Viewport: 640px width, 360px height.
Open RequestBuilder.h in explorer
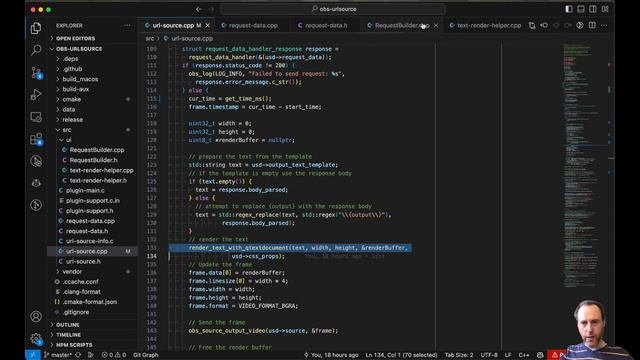(x=93, y=160)
